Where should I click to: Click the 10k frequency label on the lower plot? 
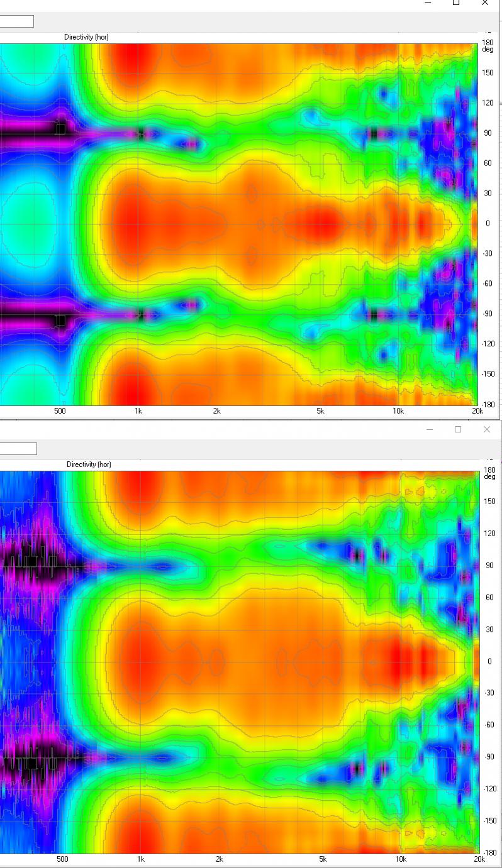(401, 859)
